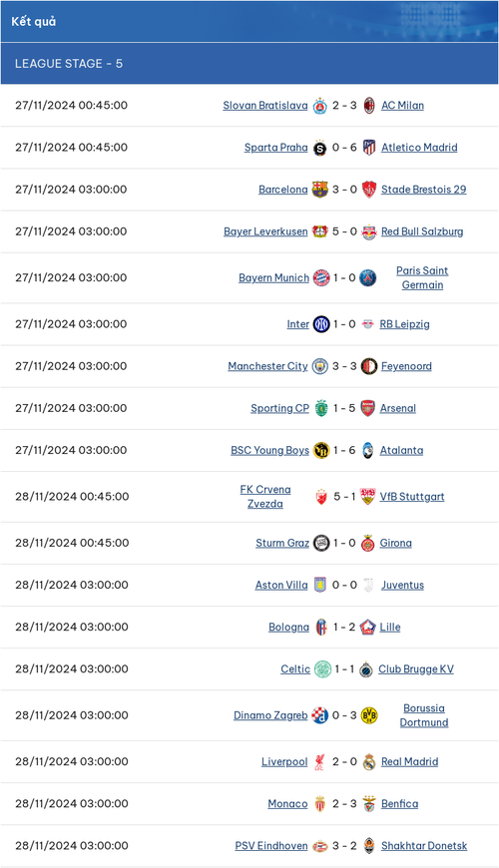Click the Aston Villa 0 - 0 score

tap(344, 585)
